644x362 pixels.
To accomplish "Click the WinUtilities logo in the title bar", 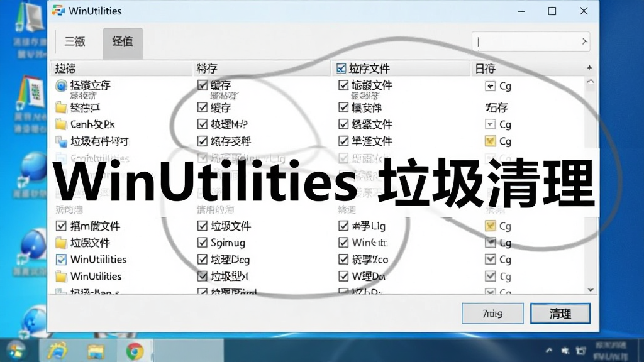I will [58, 11].
